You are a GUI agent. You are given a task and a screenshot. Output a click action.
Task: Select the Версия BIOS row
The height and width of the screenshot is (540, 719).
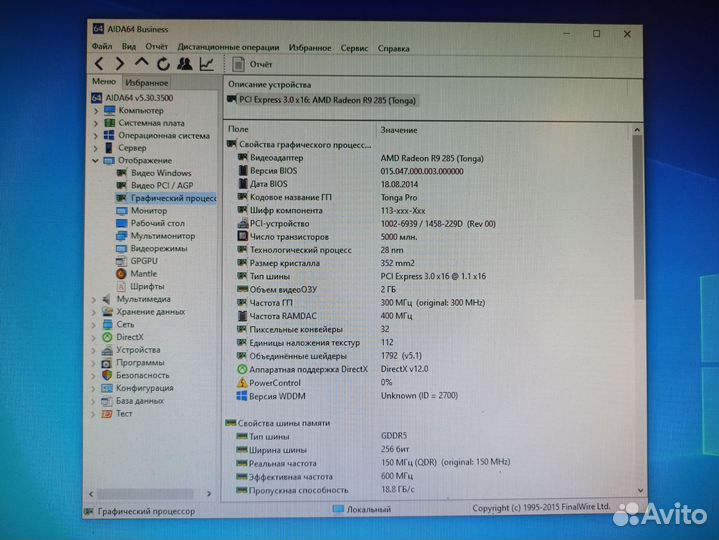point(351,171)
